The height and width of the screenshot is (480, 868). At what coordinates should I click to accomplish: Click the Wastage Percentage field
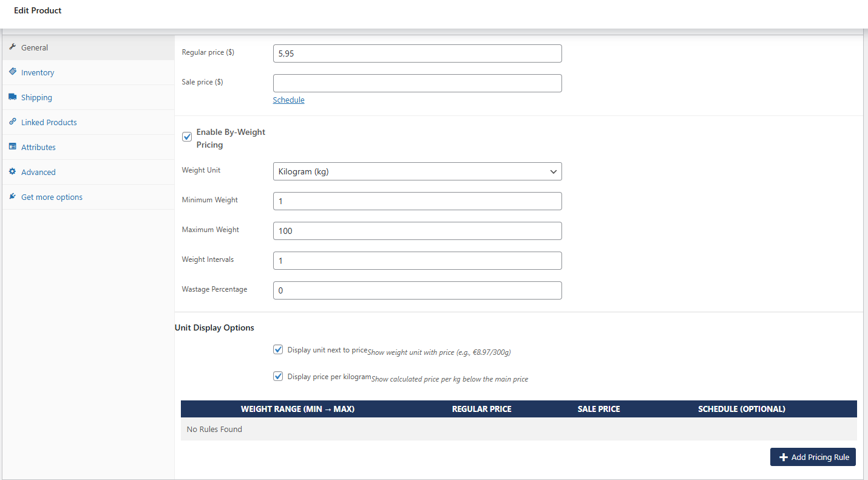(x=417, y=290)
